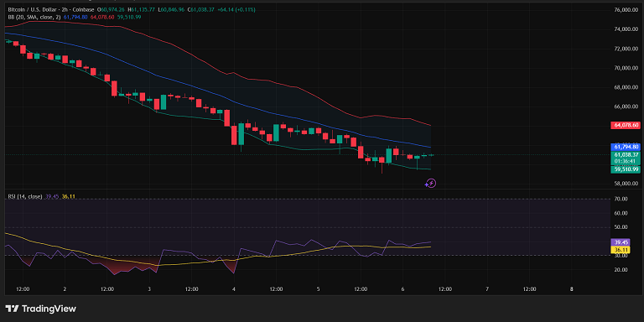
Task: Click the close value C61,038.37
Action: click(201, 9)
